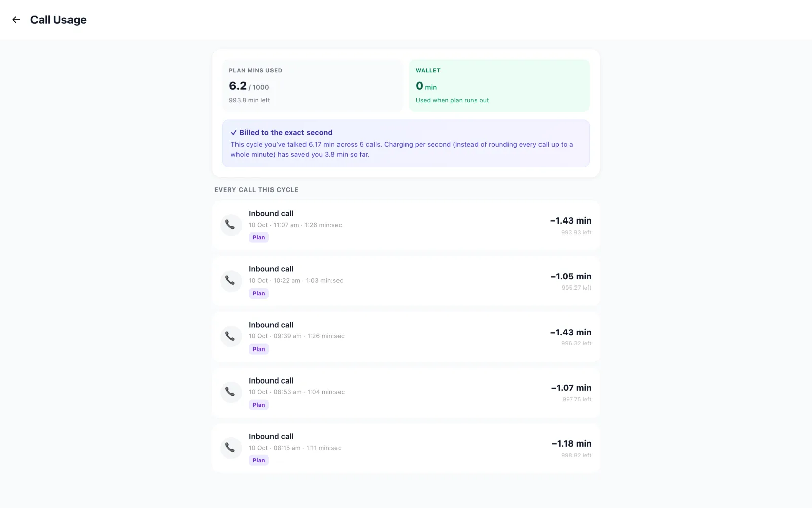Screen dimensions: 812x508
Task: Select the green Wallet card
Action: [x=499, y=85]
